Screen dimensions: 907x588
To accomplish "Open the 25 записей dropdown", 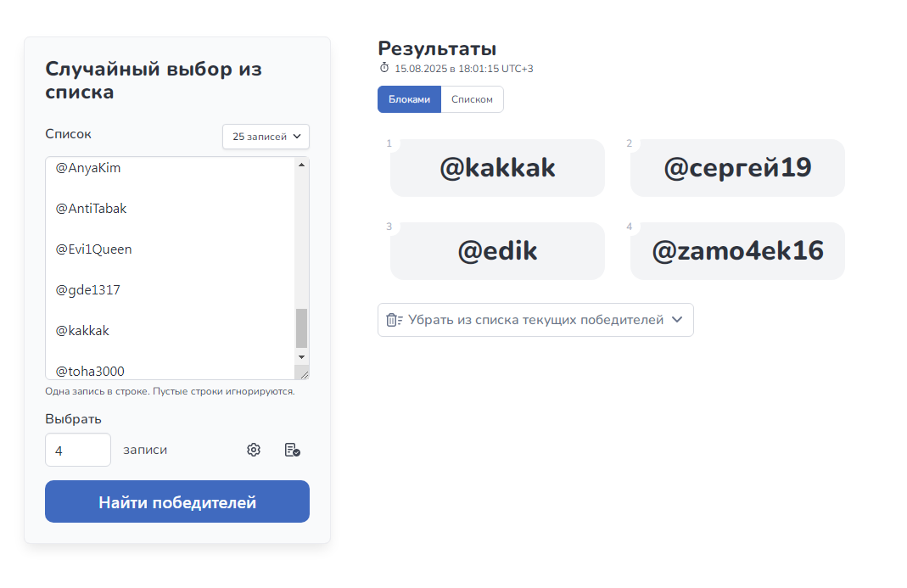I will point(266,137).
